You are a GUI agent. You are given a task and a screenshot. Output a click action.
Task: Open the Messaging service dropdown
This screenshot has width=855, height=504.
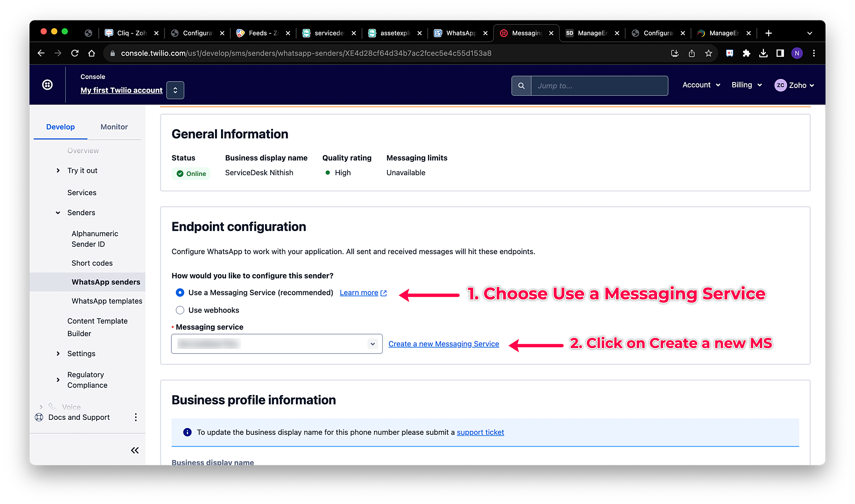pyautogui.click(x=277, y=344)
